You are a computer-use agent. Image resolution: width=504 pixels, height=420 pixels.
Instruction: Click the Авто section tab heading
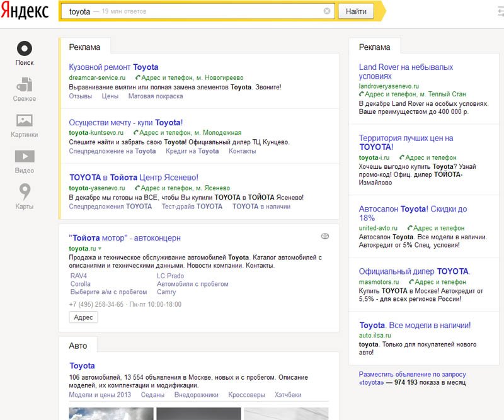pyautogui.click(x=77, y=346)
